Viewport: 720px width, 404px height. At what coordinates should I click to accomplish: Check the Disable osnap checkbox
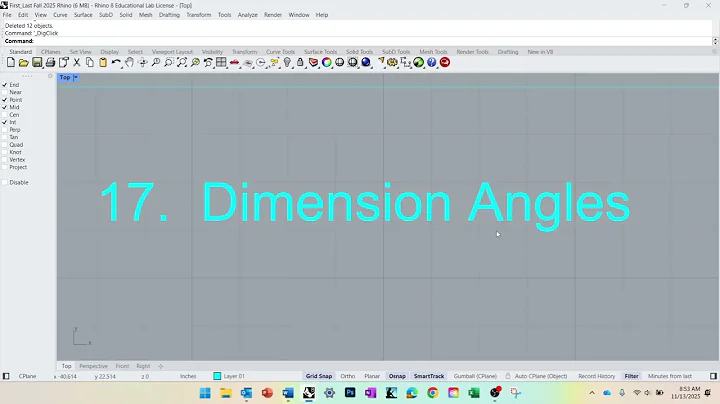coord(5,182)
